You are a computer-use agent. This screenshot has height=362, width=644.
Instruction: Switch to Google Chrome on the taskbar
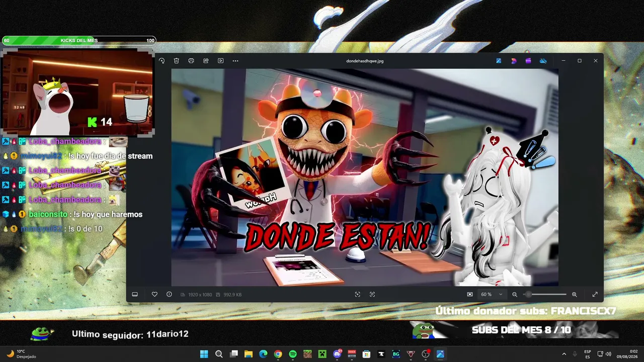[x=278, y=354]
